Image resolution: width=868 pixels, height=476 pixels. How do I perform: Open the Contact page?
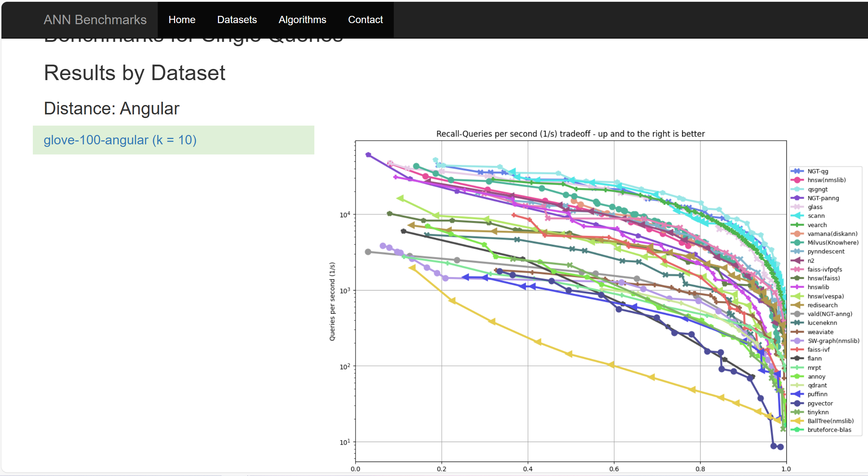[x=365, y=19]
